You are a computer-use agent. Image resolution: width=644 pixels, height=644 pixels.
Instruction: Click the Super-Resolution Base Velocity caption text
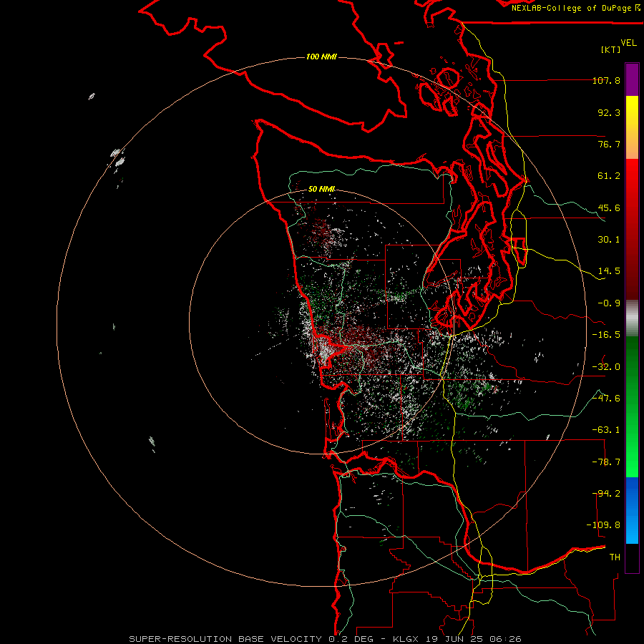[325, 639]
